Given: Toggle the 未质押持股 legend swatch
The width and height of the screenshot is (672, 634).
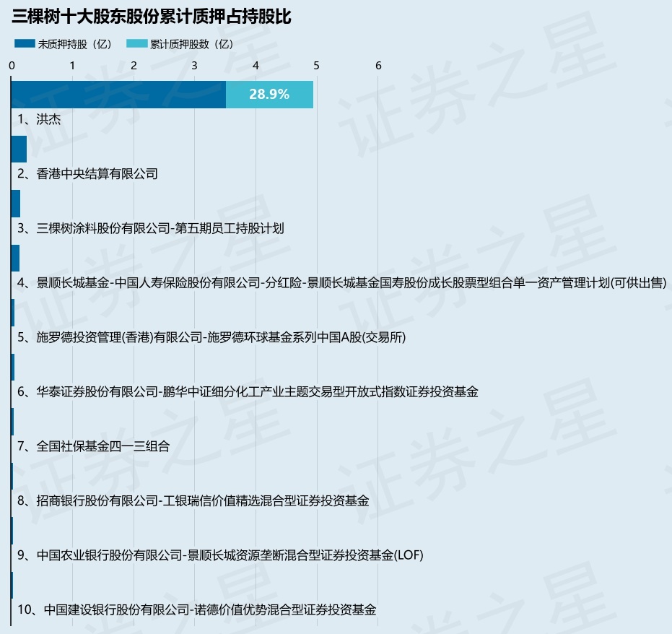Looking at the screenshot, I should [25, 44].
